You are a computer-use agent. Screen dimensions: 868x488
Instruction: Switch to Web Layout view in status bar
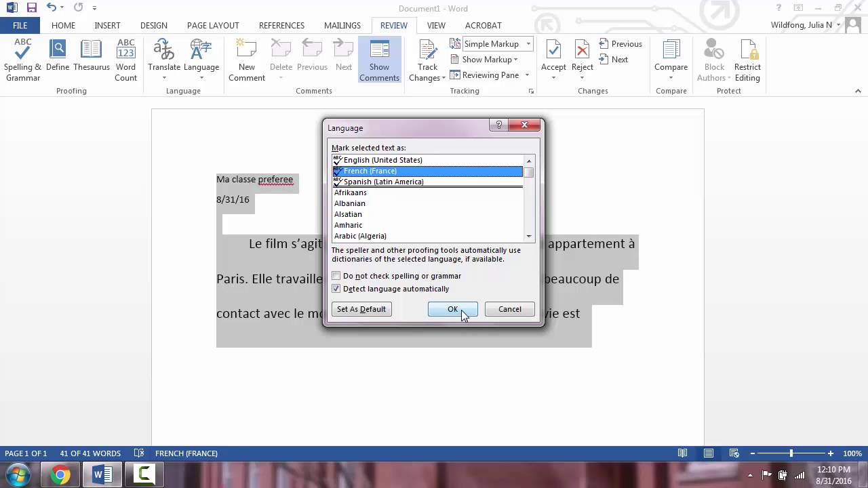coord(734,453)
